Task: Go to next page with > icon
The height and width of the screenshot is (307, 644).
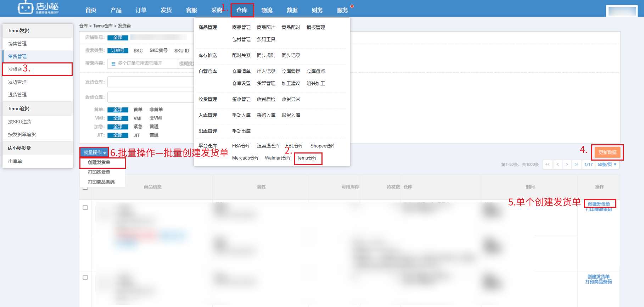Action: [x=567, y=164]
